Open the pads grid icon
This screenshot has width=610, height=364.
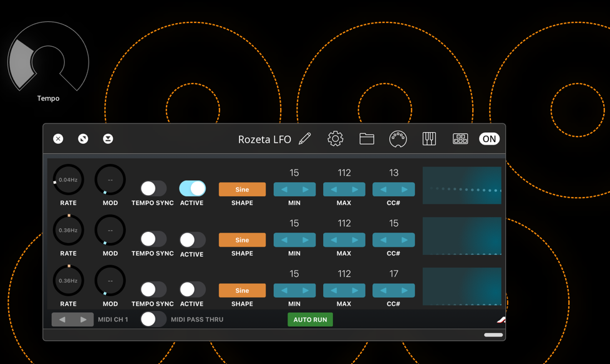[460, 139]
